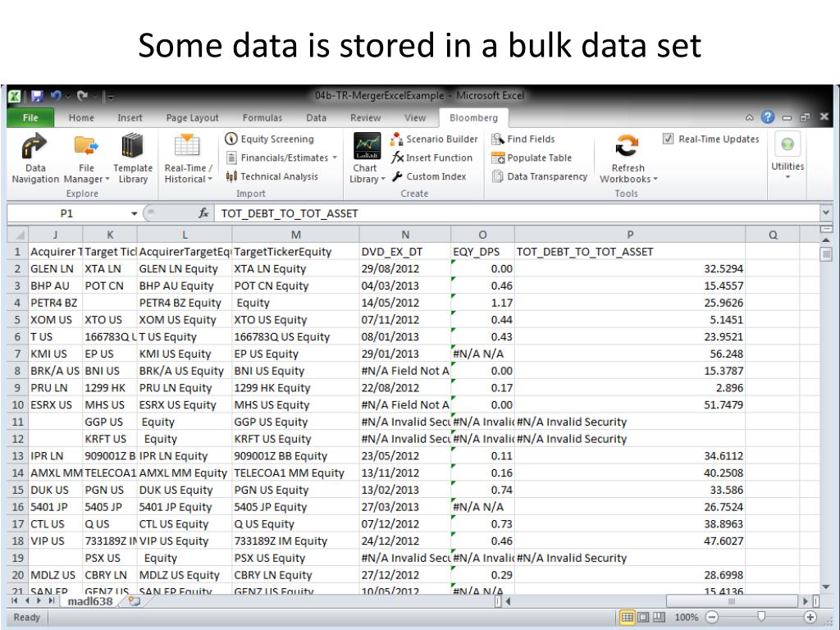Open Custom Index tool
The height and width of the screenshot is (630, 840).
click(x=428, y=176)
